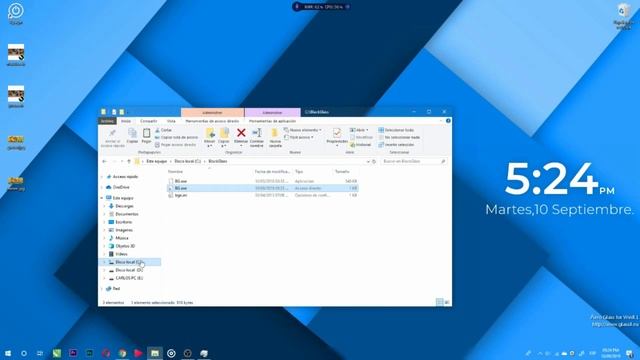The width and height of the screenshot is (640, 360).
Task: Click Nueva carpeta icon
Action: point(275,133)
